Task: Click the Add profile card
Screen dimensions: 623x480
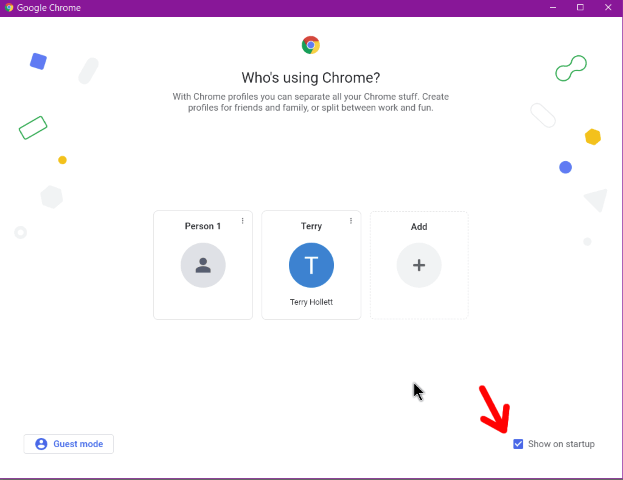Action: point(419,265)
